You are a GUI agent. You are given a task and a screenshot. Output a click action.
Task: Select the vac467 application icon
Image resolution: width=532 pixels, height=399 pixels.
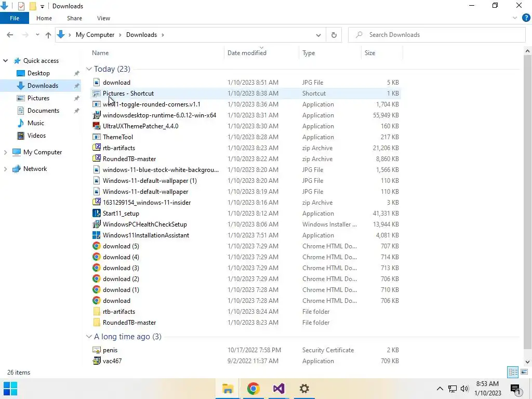click(x=96, y=361)
